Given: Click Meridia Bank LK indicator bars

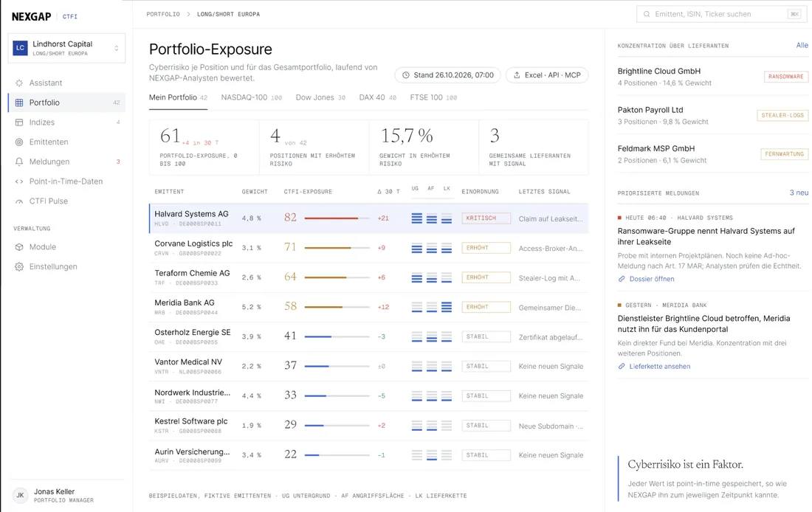Looking at the screenshot, I should 447,307.
